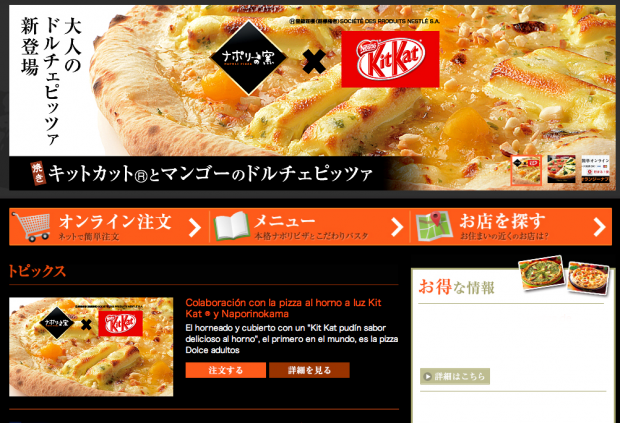Click the shopping cart icon for online ordering
620x423 pixels.
coord(31,227)
